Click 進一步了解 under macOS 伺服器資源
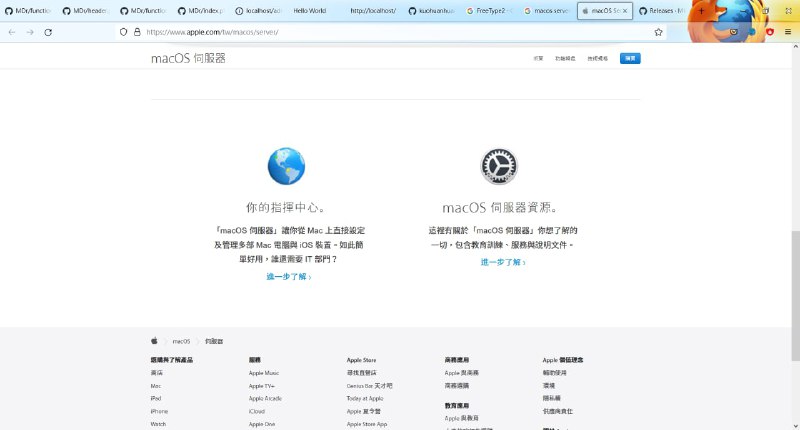This screenshot has height=430, width=800. point(503,262)
